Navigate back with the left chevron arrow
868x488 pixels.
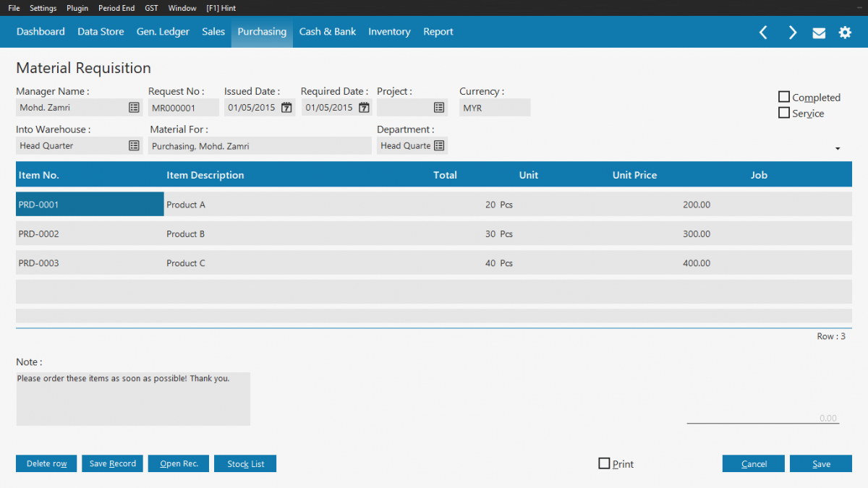[x=763, y=32]
